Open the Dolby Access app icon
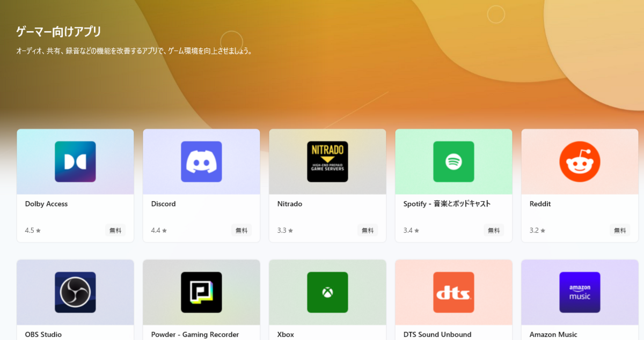 (x=75, y=161)
